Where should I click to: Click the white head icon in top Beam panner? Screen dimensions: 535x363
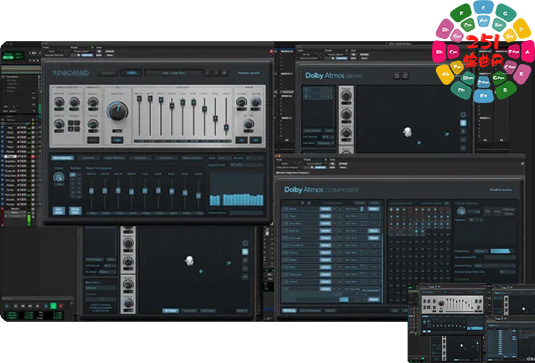click(407, 132)
